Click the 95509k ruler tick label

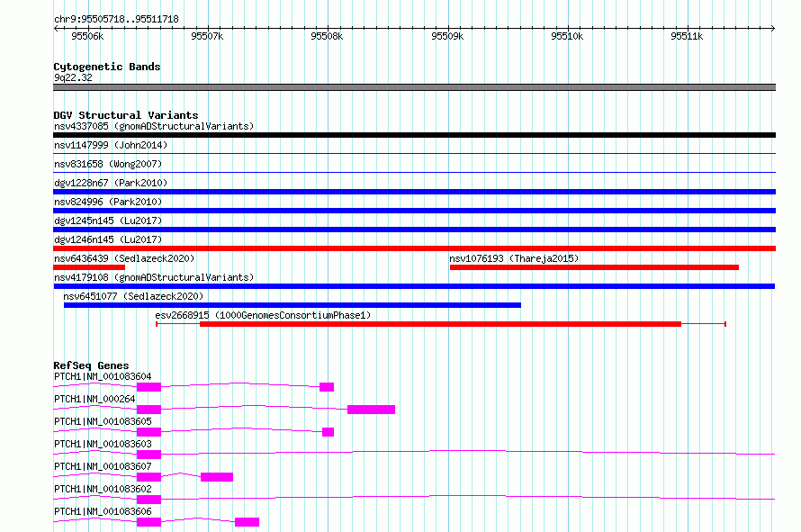point(447,36)
